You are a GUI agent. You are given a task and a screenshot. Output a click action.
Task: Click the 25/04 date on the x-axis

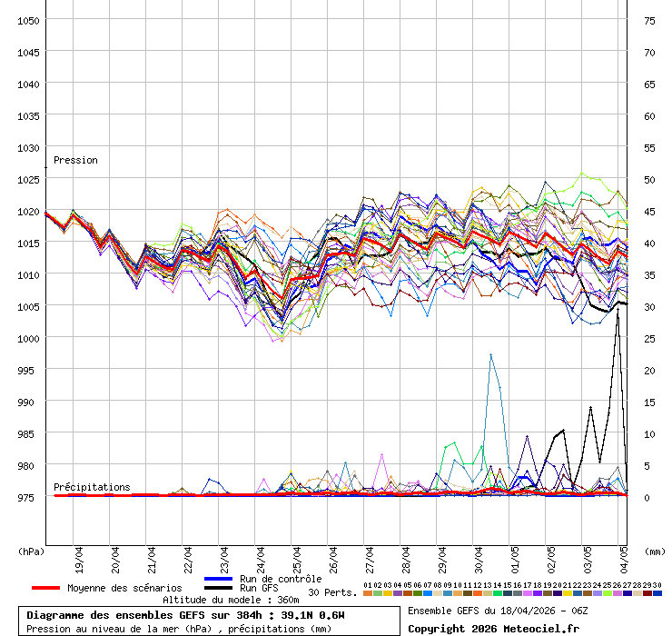click(298, 556)
